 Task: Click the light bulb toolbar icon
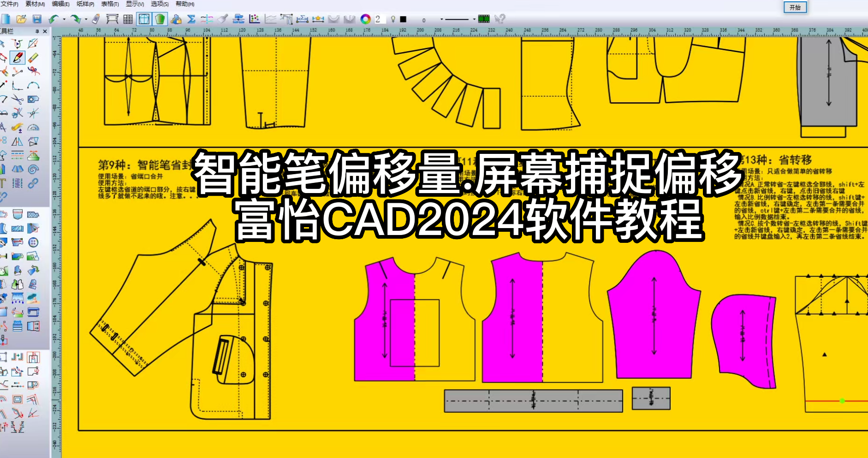coord(393,19)
